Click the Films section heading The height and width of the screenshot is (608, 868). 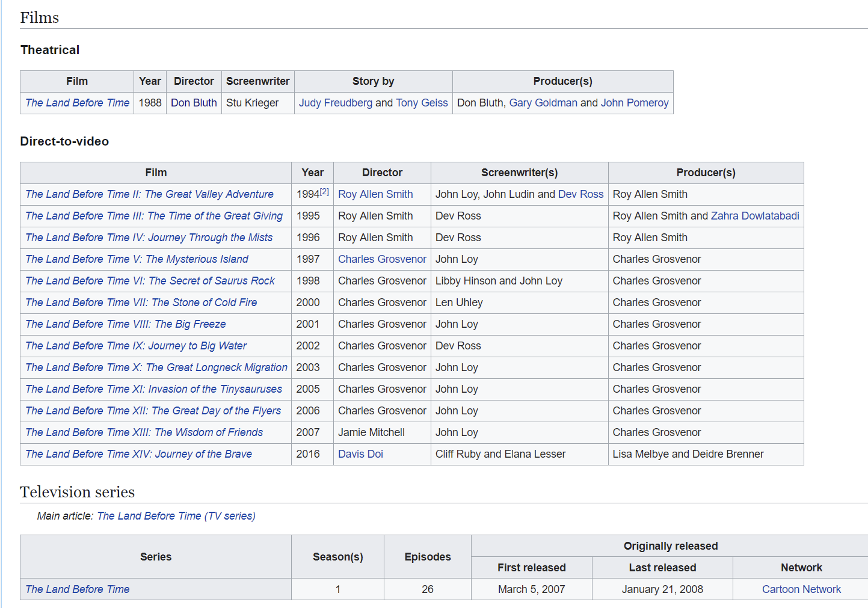point(40,17)
